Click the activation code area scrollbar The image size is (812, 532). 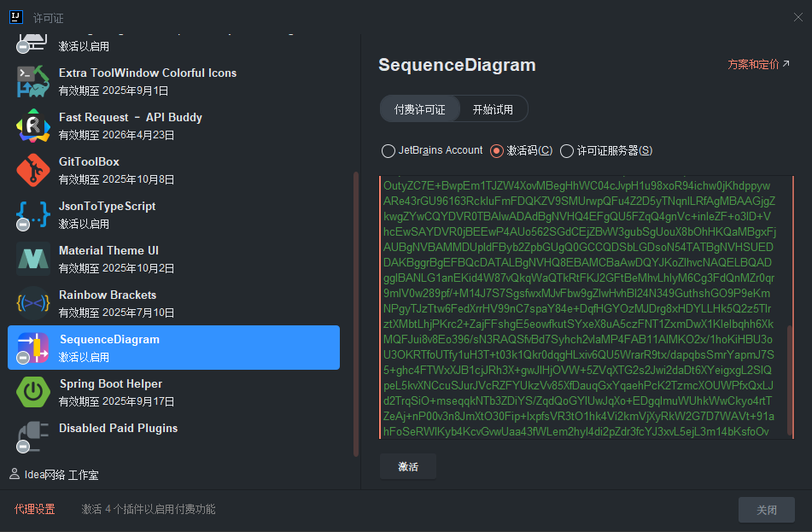pyautogui.click(x=789, y=380)
